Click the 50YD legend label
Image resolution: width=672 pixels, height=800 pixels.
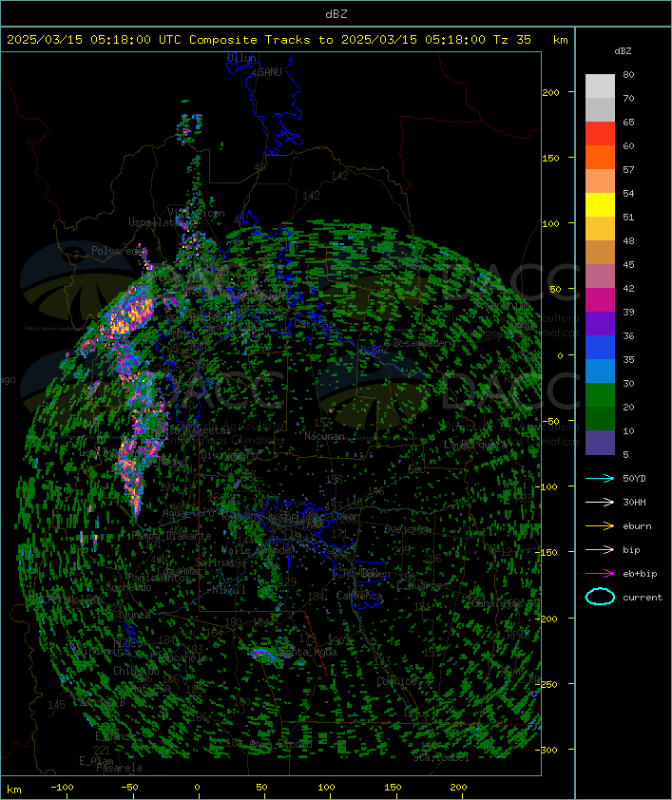pyautogui.click(x=634, y=479)
